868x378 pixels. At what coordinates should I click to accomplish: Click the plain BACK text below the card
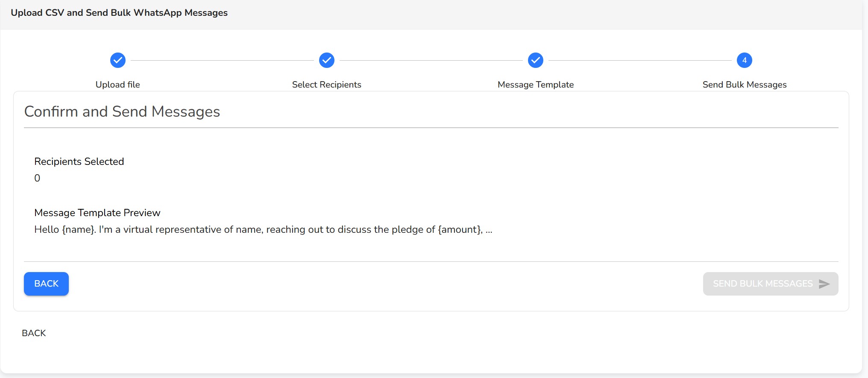(x=34, y=333)
